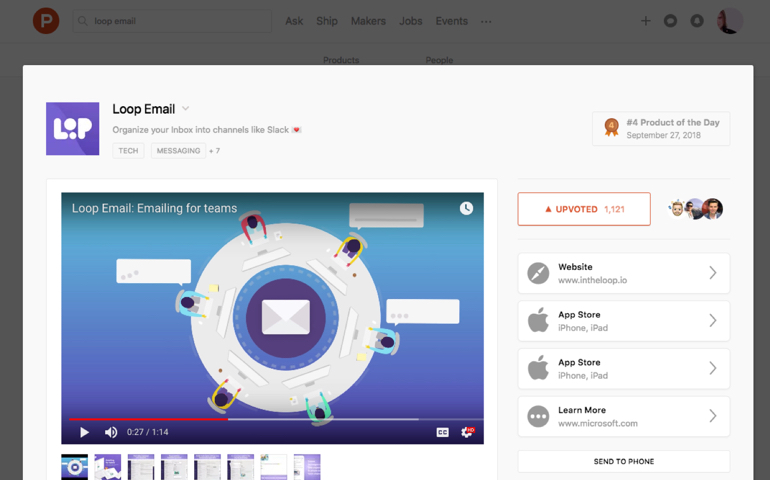
Task: Click the second App Store Apple icon
Action: pos(538,368)
